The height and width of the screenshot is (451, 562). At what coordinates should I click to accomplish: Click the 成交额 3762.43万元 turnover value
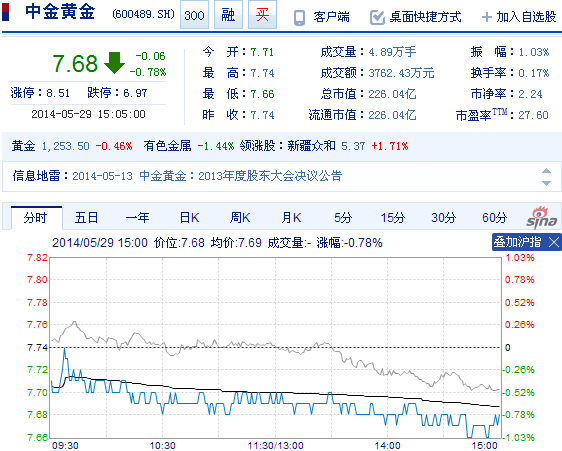point(401,73)
